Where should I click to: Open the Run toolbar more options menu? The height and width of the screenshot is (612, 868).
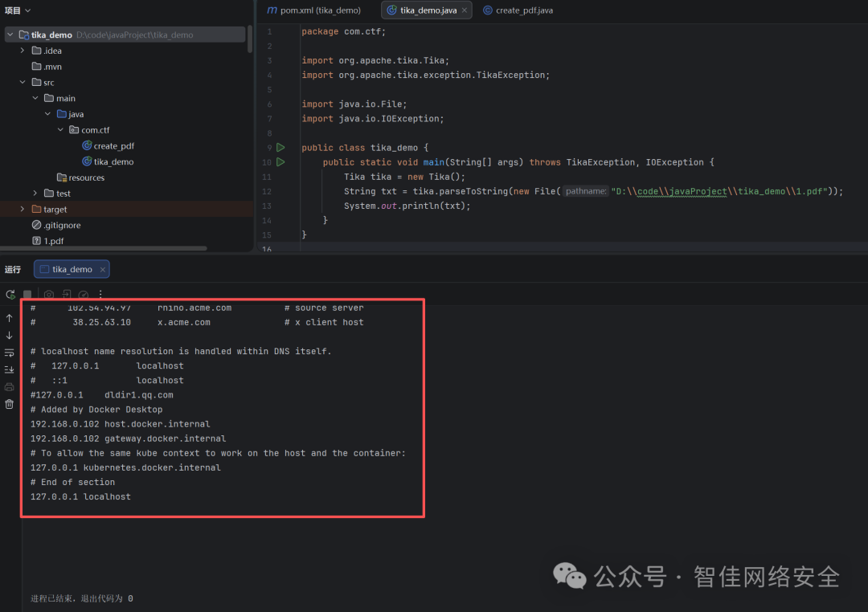[100, 295]
